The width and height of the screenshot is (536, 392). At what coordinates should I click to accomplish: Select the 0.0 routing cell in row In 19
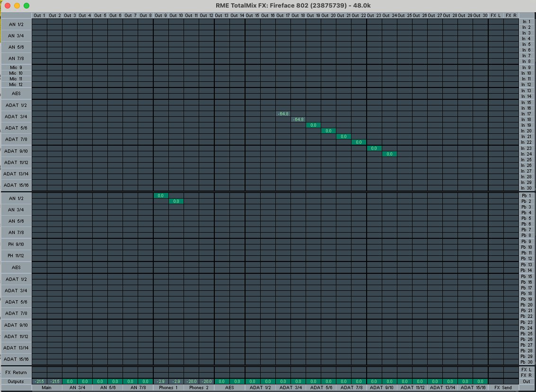(314, 125)
